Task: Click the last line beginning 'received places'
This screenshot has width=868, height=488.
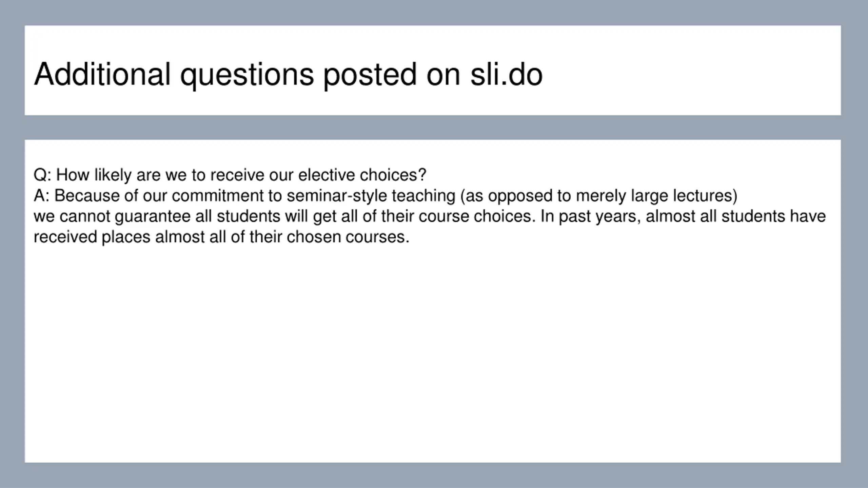Action: click(221, 237)
